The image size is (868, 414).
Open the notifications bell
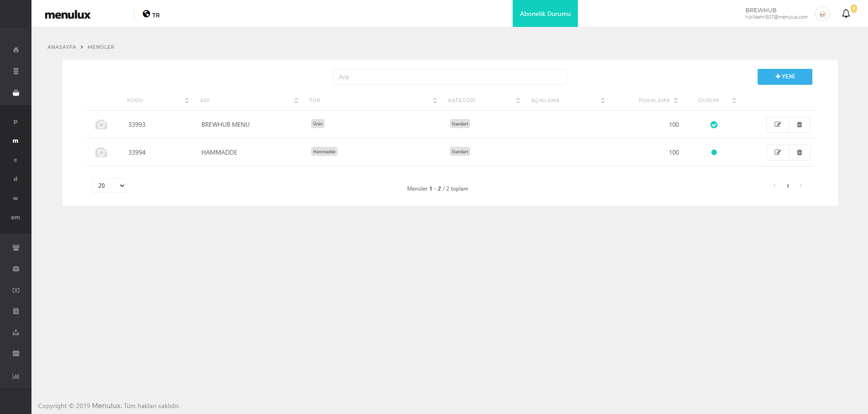coord(846,14)
